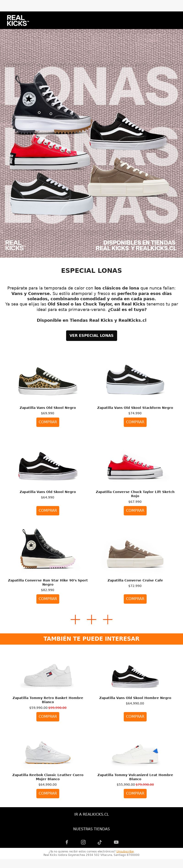Click the left orange plus icon
This screenshot has width=183, height=868.
(75, 619)
